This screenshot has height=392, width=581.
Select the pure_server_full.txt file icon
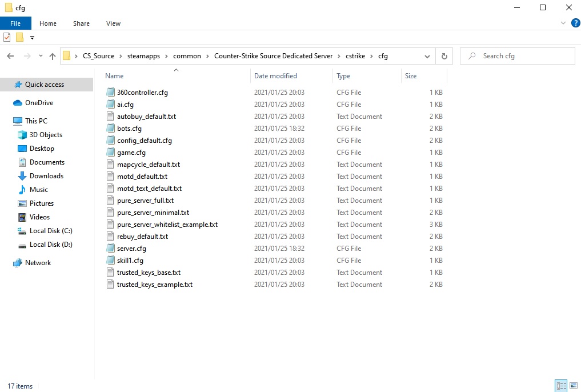[110, 201]
